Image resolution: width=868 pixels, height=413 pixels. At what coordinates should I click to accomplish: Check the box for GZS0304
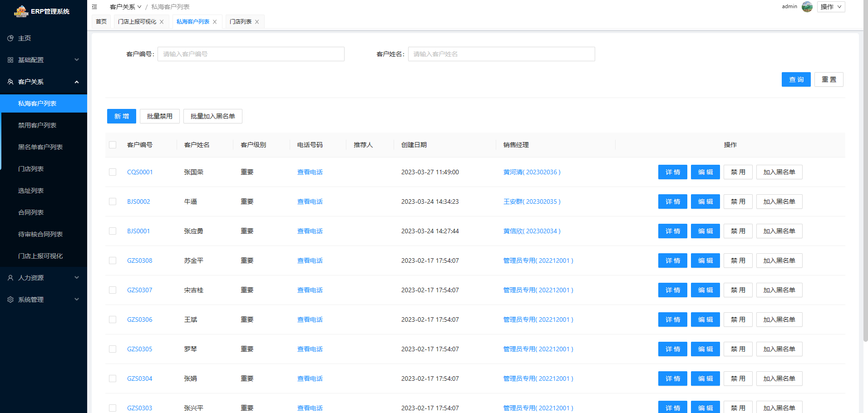click(x=113, y=379)
